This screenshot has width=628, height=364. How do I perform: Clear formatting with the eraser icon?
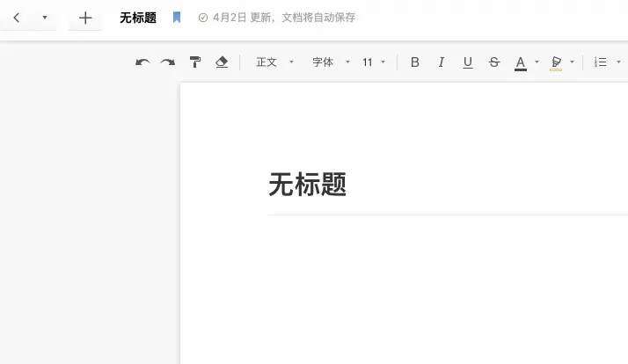click(x=222, y=62)
